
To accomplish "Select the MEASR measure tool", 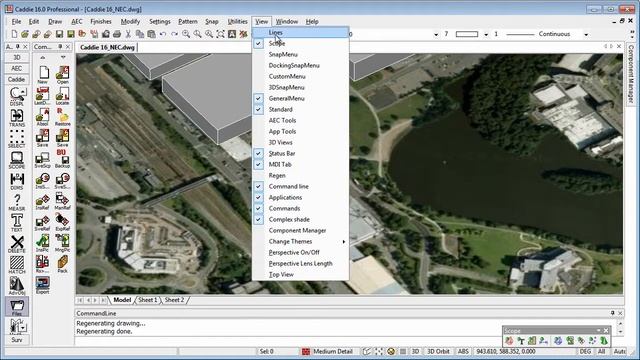I will click(17, 202).
